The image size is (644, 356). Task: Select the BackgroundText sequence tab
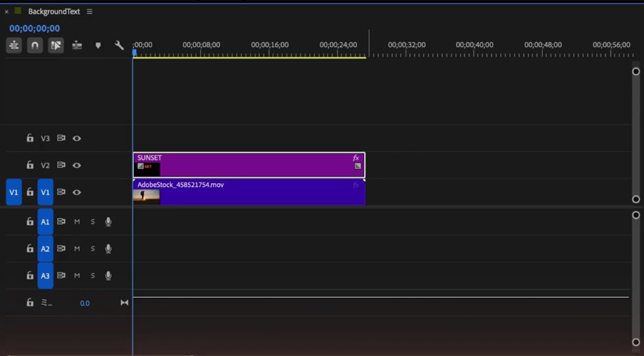54,11
